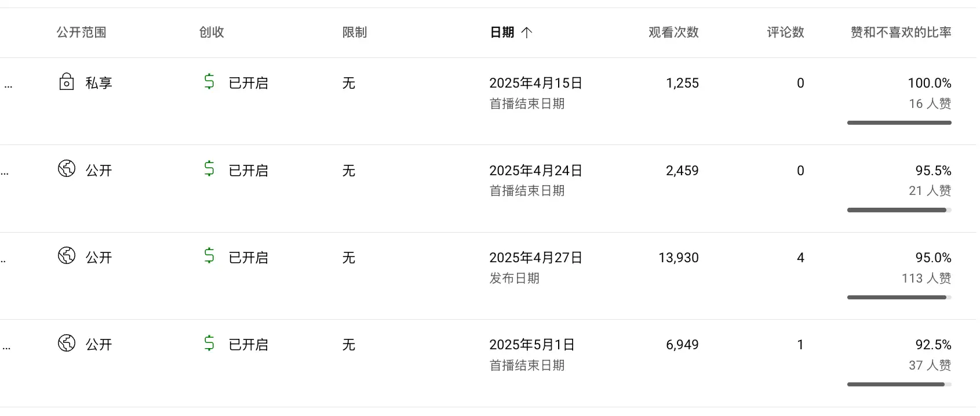This screenshot has width=980, height=416.
Task: Click the like ratio bar under 16 人赞
Action: pos(899,122)
